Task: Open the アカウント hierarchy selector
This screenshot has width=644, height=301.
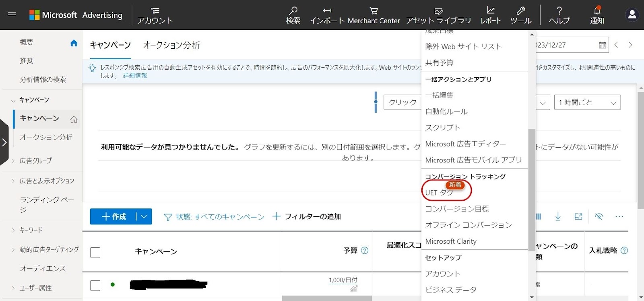Action: pos(155,15)
